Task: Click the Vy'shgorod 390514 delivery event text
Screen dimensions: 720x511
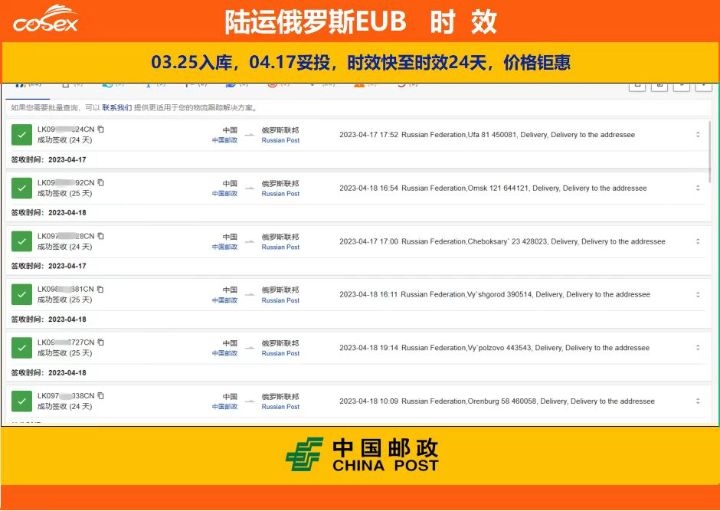Action: (495, 294)
